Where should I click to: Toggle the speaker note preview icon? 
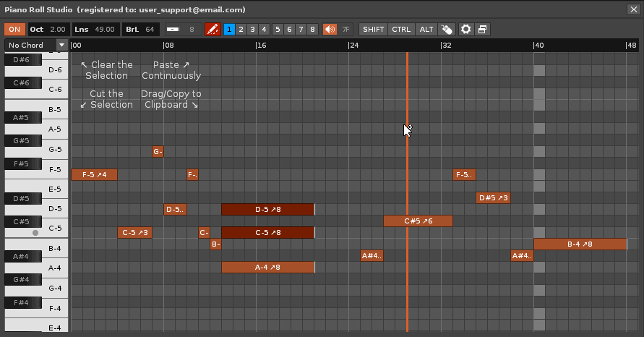(x=330, y=29)
